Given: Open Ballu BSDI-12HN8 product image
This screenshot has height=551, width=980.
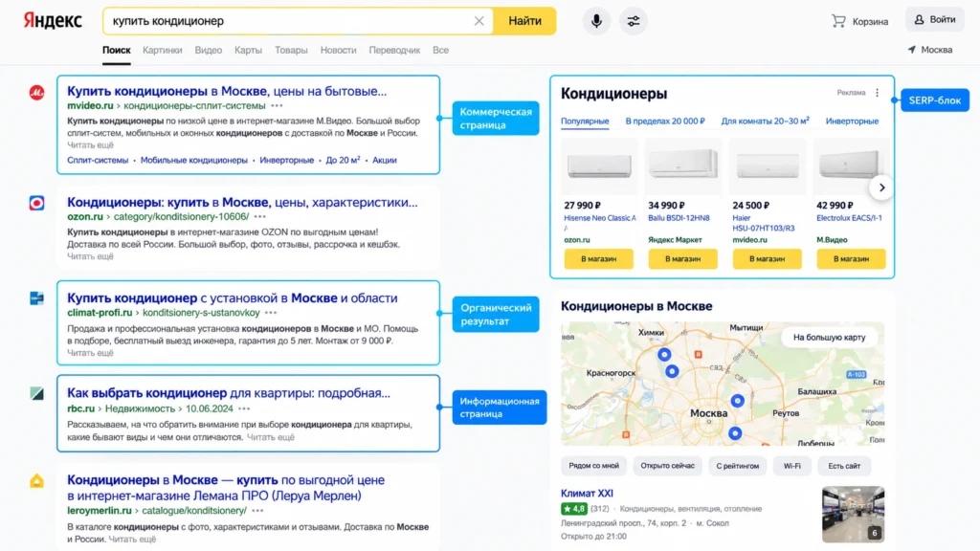Looking at the screenshot, I should pyautogui.click(x=682, y=166).
